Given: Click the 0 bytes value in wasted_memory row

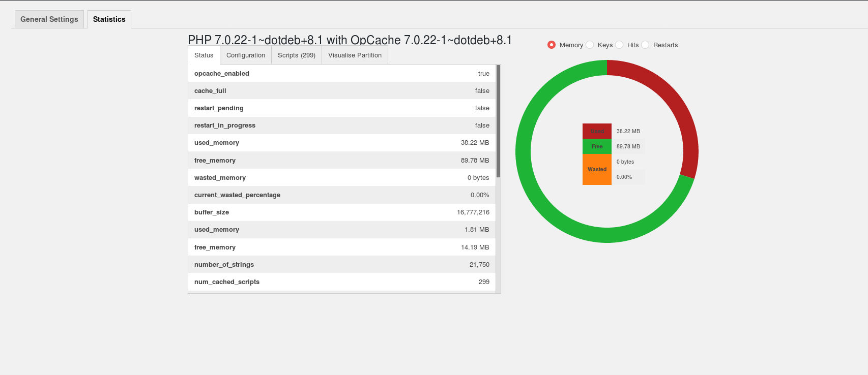Looking at the screenshot, I should click(x=478, y=178).
